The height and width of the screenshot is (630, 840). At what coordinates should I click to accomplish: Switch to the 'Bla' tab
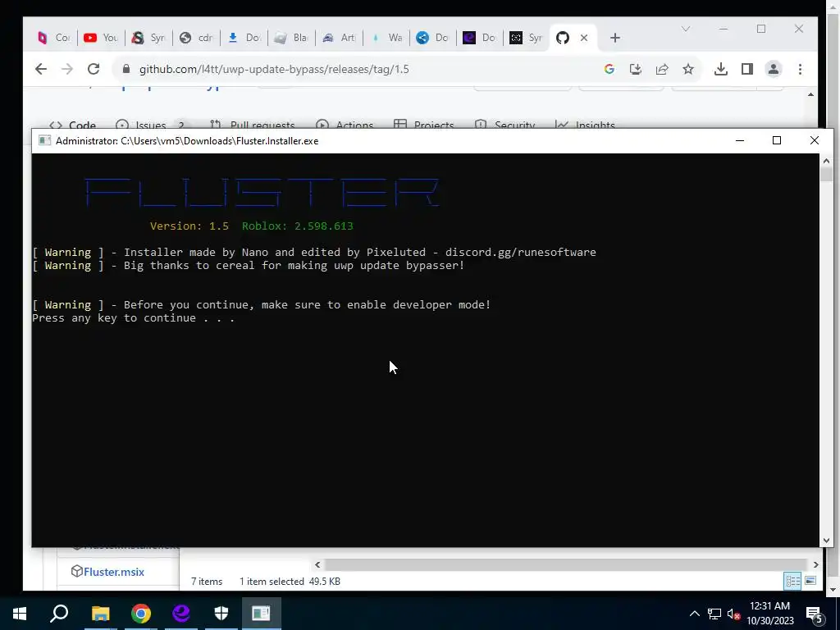pyautogui.click(x=291, y=38)
